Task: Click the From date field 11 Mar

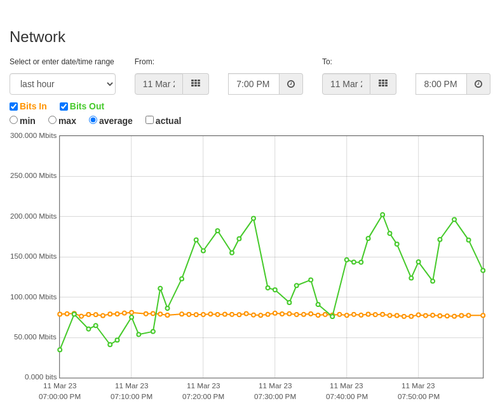Action: 159,84
